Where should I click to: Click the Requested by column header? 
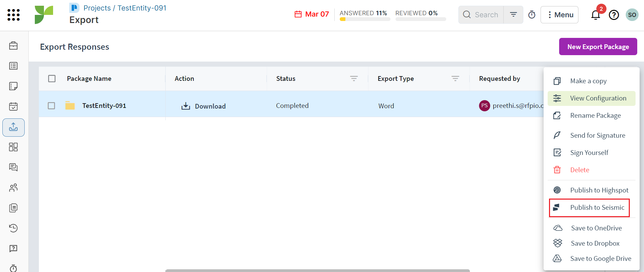500,78
